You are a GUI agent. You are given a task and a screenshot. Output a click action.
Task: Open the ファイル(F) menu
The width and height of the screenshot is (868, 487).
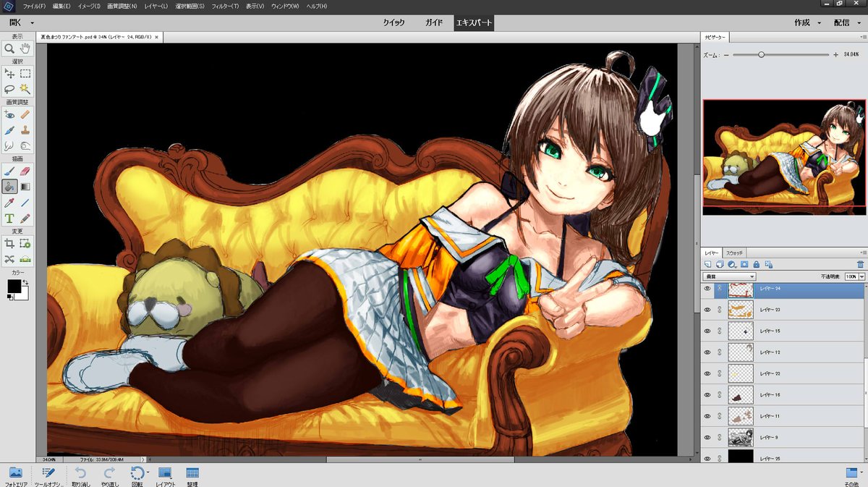pos(34,6)
